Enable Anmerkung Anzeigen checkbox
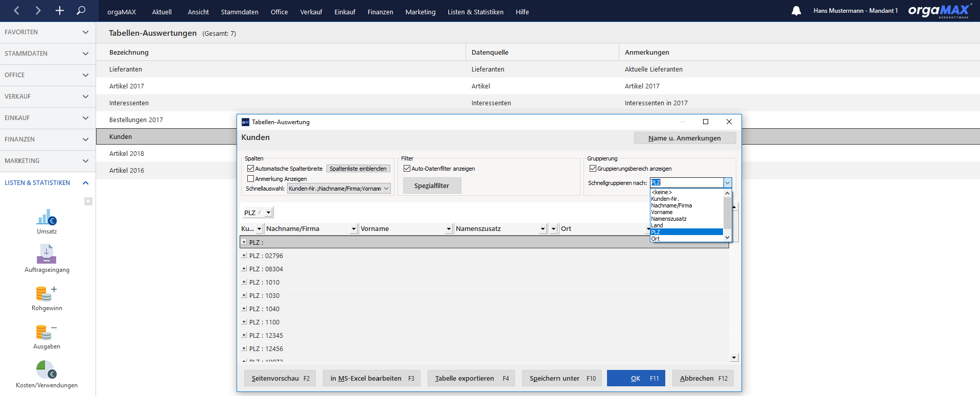The height and width of the screenshot is (396, 980). point(250,179)
